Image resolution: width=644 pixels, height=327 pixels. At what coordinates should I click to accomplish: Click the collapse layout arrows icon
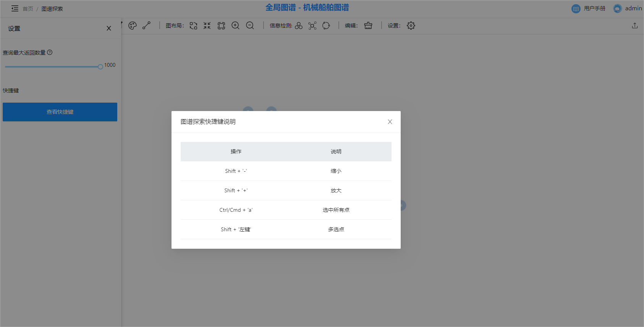[207, 26]
